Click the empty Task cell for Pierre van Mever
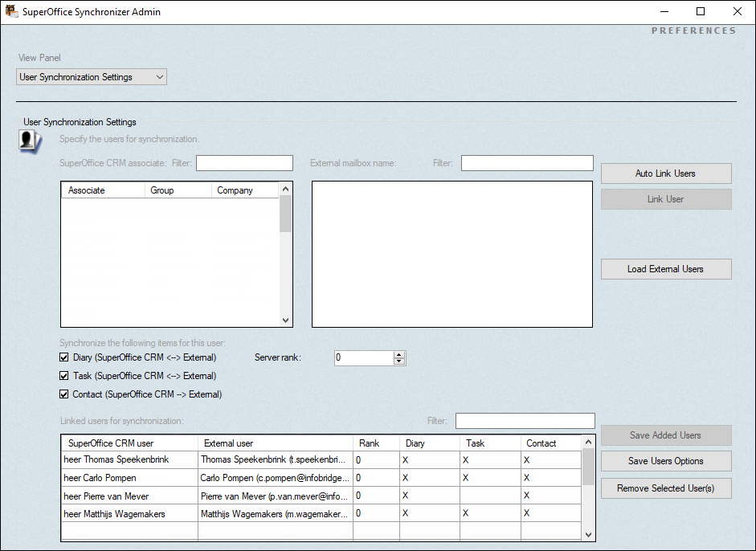Screen dimensions: 756x551 490,496
